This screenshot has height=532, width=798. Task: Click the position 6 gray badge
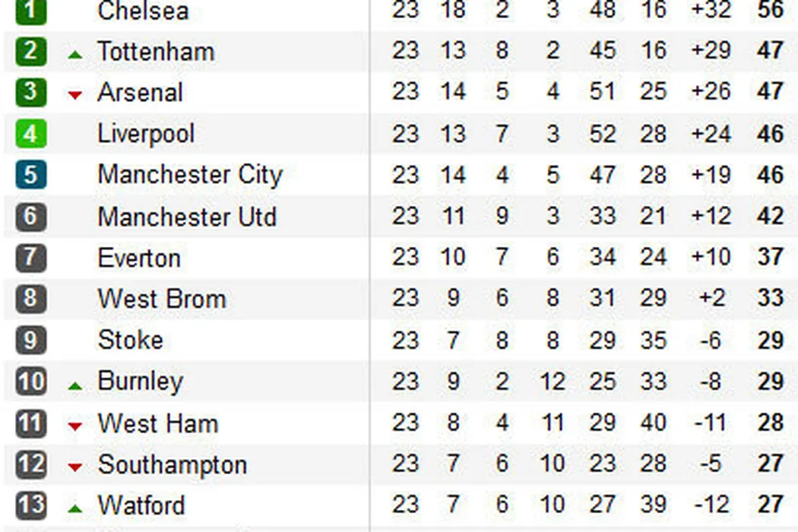click(x=30, y=217)
